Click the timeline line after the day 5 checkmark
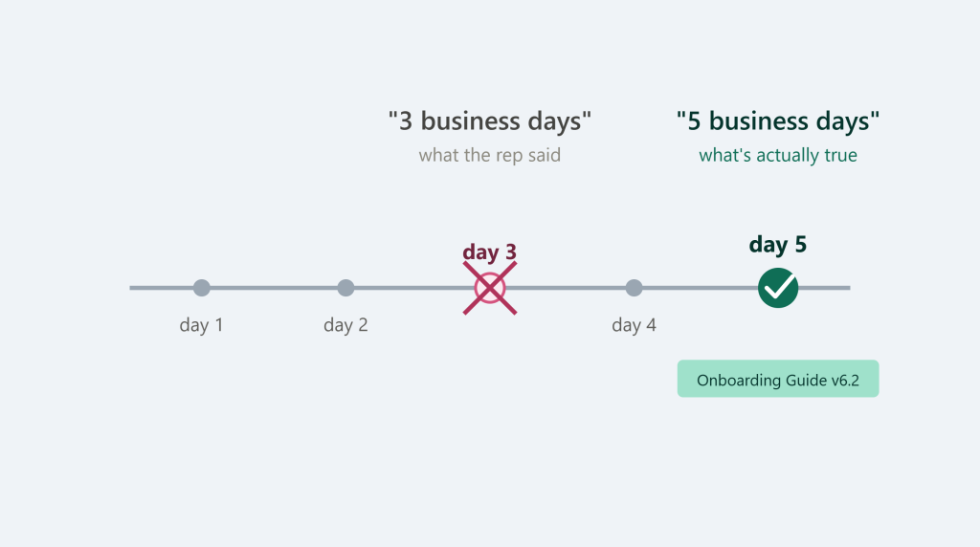This screenshot has width=980, height=547. (x=824, y=288)
